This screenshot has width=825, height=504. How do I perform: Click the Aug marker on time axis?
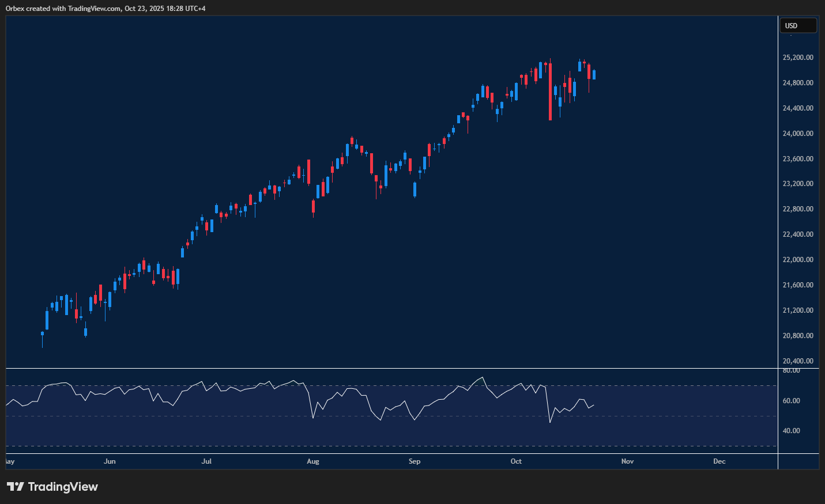[x=313, y=461]
